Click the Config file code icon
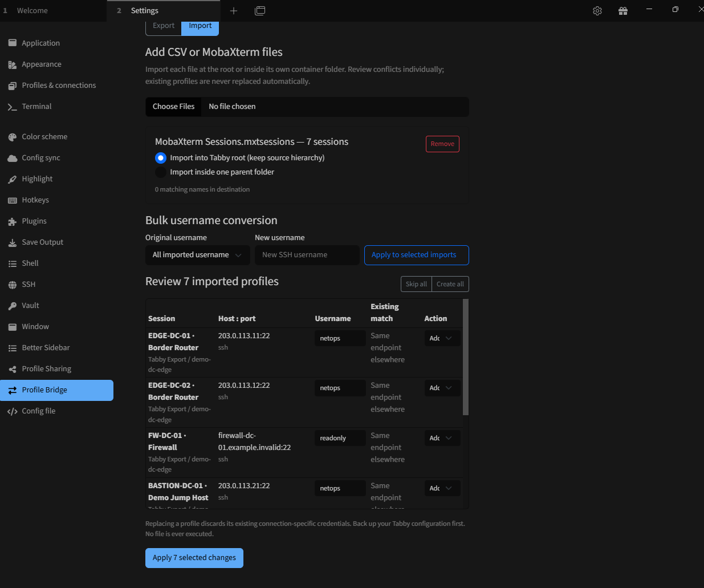Image resolution: width=704 pixels, height=588 pixels. (x=12, y=411)
